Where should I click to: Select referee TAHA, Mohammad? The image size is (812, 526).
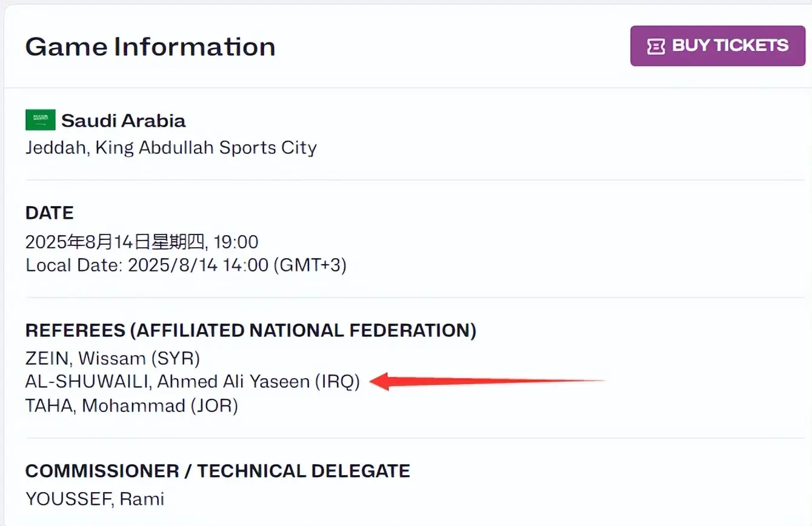pos(105,405)
